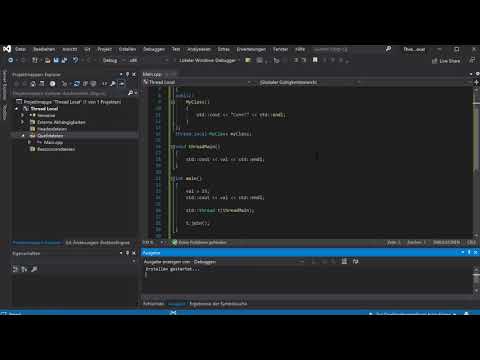480x360 pixels.
Task: Click the Keine Probleme gefunden indicator
Action: pyautogui.click(x=199, y=242)
